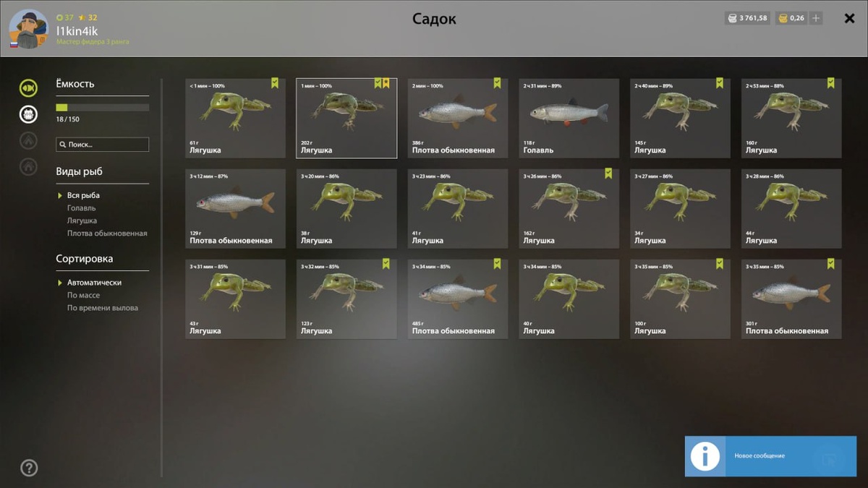Toggle the green mark flag on 61 г Лягушка

point(275,83)
